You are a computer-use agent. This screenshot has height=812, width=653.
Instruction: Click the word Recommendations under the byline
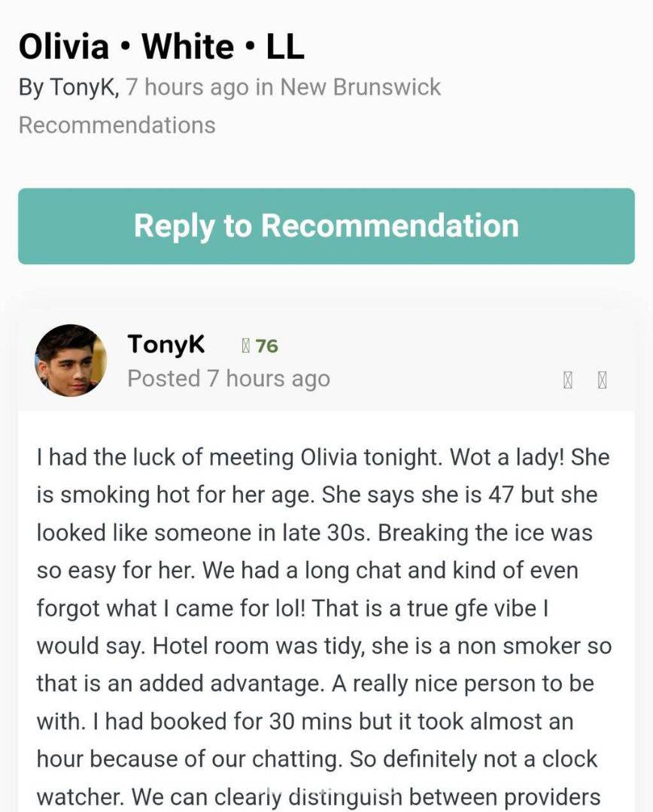[x=117, y=125]
